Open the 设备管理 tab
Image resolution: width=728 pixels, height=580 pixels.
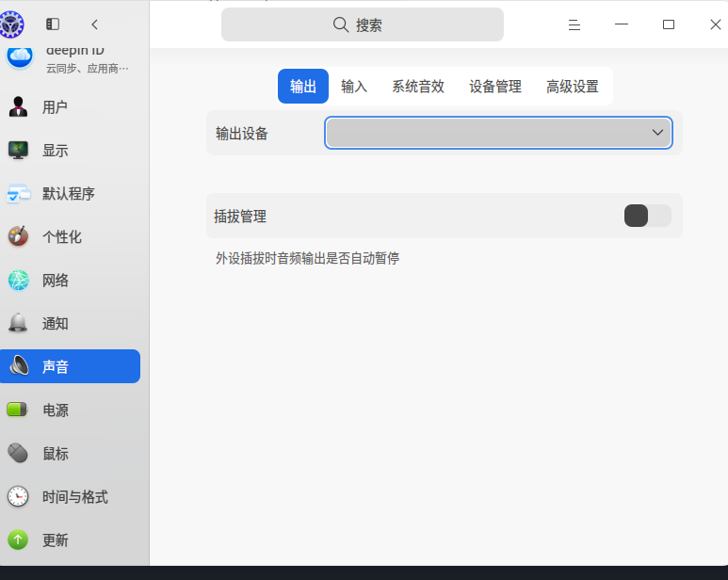(x=495, y=87)
